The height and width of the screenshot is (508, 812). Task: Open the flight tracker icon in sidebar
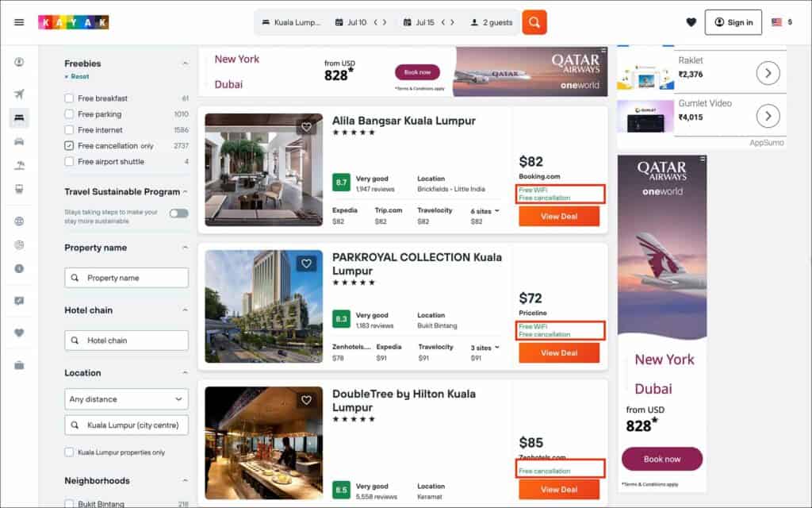[x=19, y=244]
